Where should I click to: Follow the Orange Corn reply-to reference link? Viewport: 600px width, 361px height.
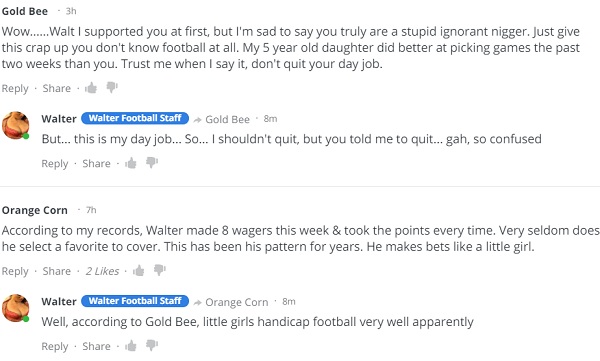click(x=236, y=302)
